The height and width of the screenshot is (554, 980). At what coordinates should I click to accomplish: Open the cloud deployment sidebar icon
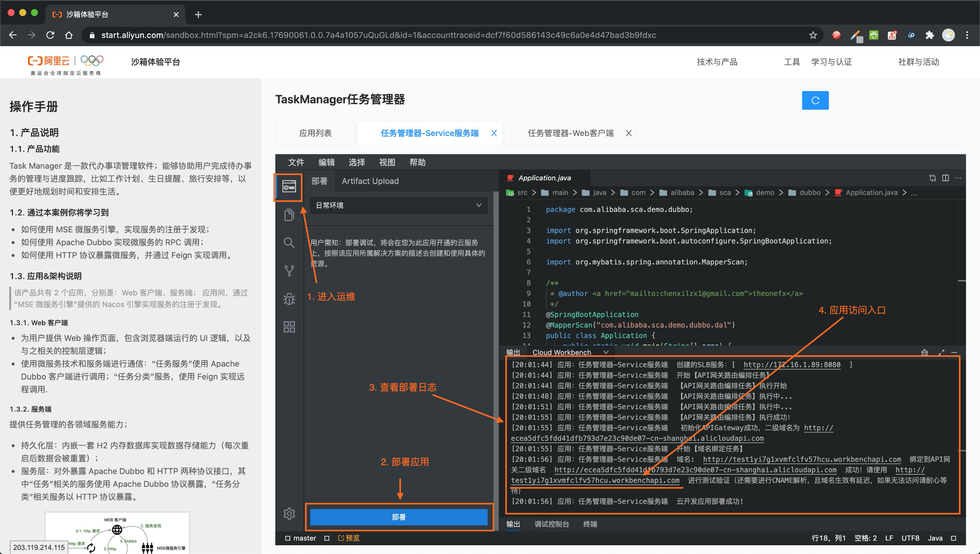point(289,187)
